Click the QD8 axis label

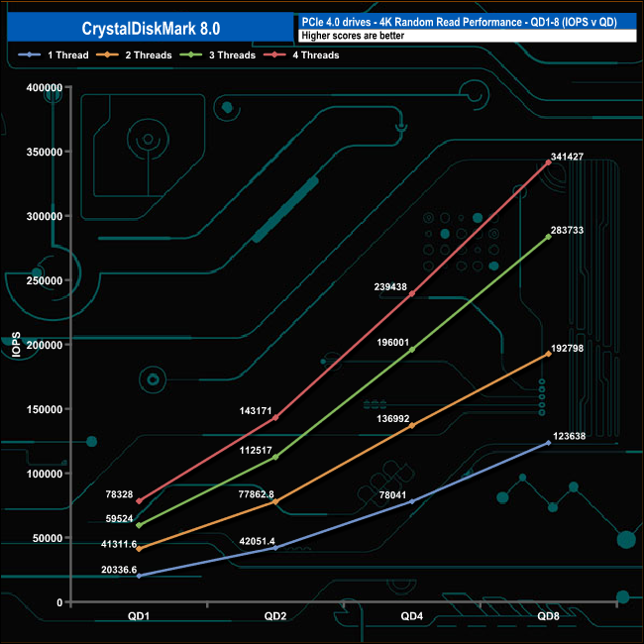548,616
